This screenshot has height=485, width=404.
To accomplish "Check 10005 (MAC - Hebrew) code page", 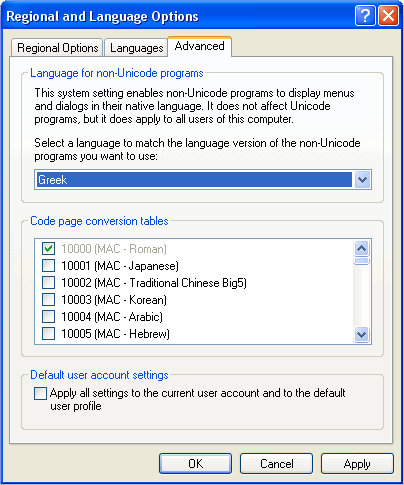I will pyautogui.click(x=48, y=334).
